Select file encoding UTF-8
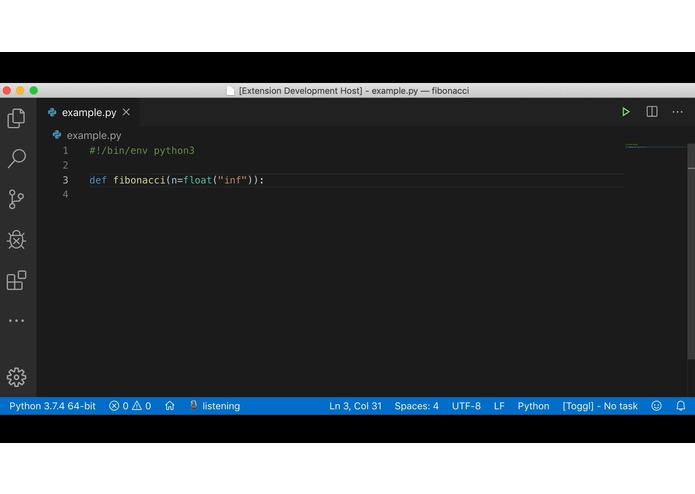Image resolution: width=695 pixels, height=494 pixels. pyautogui.click(x=466, y=406)
